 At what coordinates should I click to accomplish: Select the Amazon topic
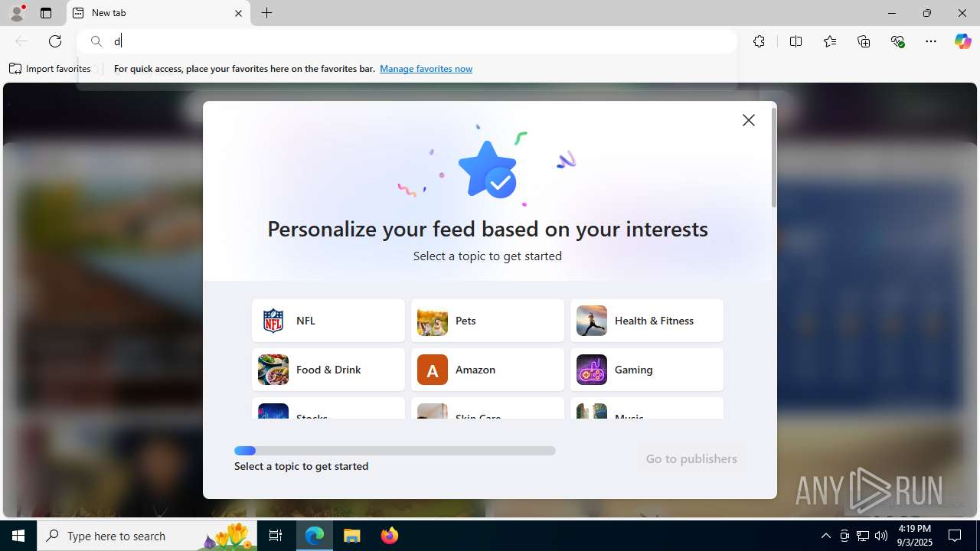488,370
